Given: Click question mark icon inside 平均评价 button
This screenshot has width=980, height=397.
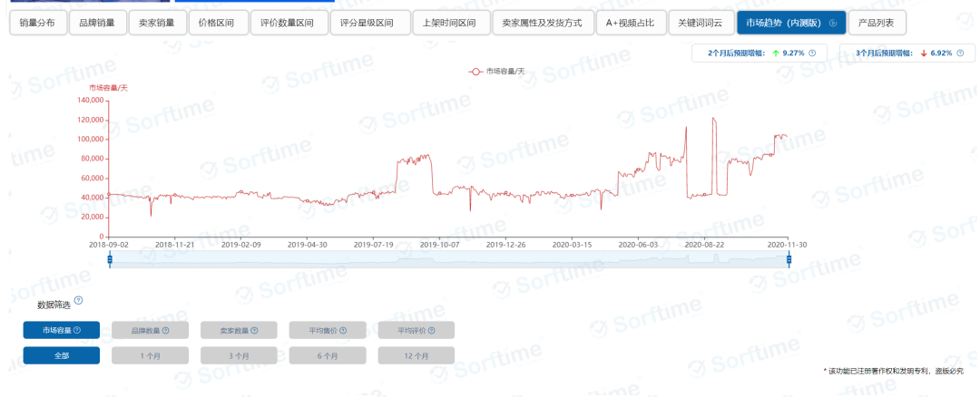Looking at the screenshot, I should (432, 331).
